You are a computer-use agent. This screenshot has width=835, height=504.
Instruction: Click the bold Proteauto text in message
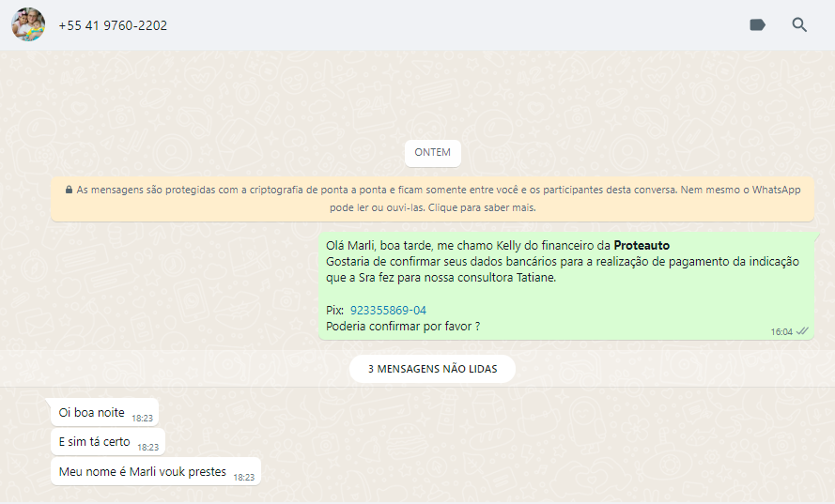pos(642,246)
